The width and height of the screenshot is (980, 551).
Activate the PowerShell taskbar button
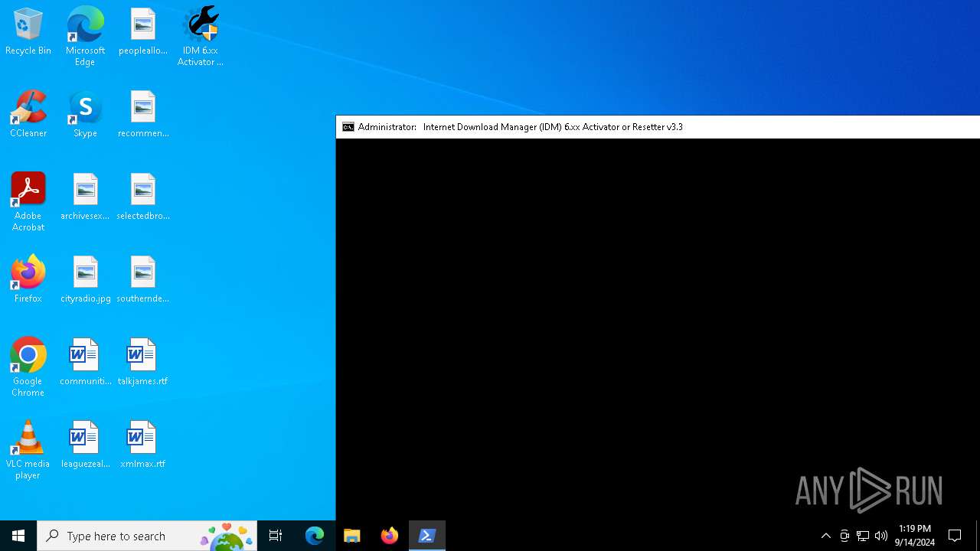click(427, 536)
